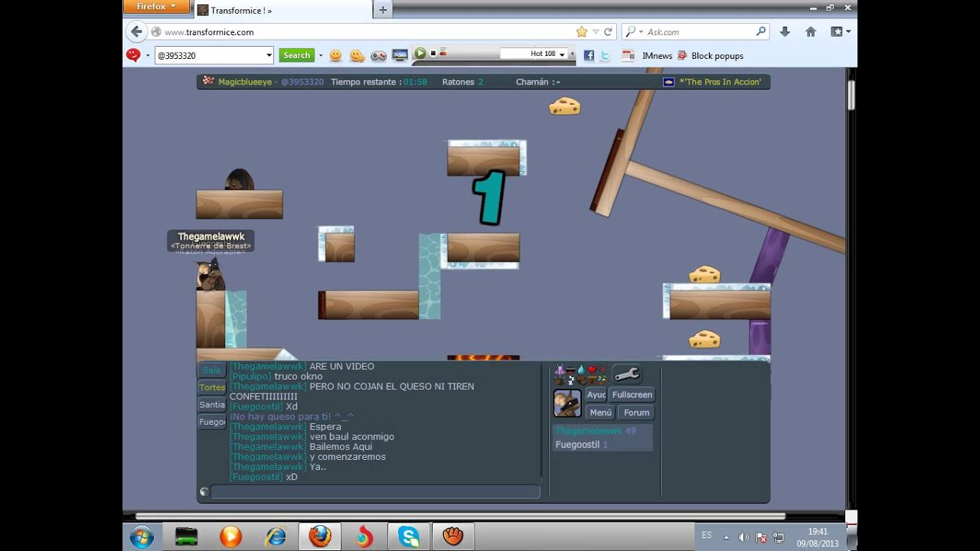This screenshot has height=551, width=980.
Task: Click the player avatar thumbnail in game panel
Action: tap(567, 403)
